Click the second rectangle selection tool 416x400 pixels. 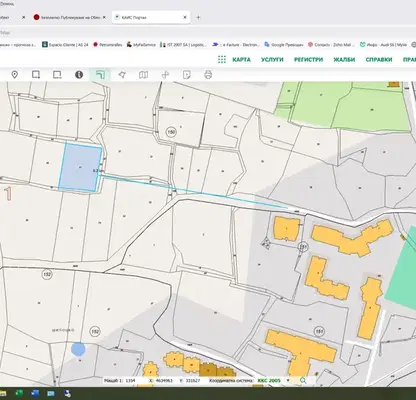point(57,75)
